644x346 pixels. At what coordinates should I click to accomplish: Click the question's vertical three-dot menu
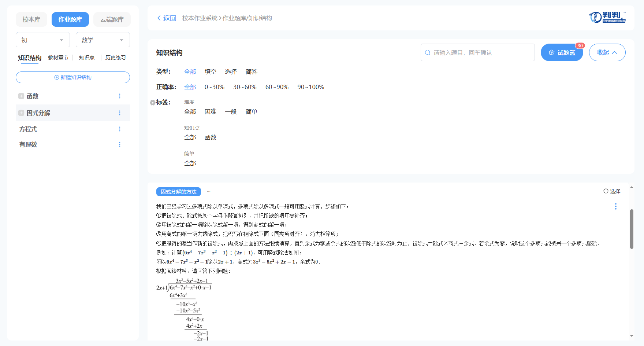pyautogui.click(x=615, y=206)
